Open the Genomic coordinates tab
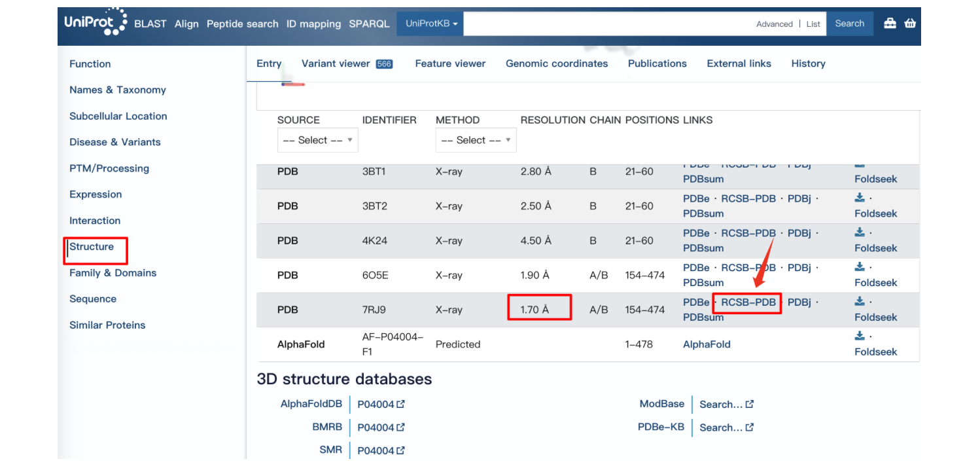Screen dimensions: 980x474 (x=557, y=64)
